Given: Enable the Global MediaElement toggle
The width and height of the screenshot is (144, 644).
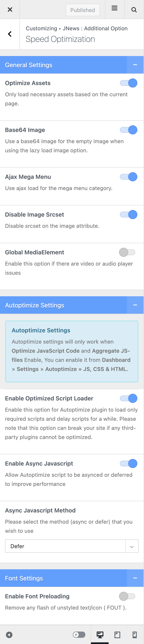Looking at the screenshot, I should (127, 252).
